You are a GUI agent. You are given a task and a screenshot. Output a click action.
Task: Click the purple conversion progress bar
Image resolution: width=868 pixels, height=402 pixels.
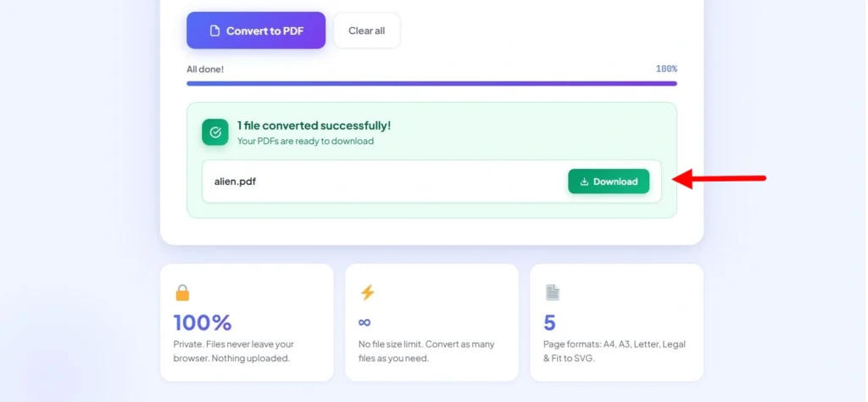[431, 84]
